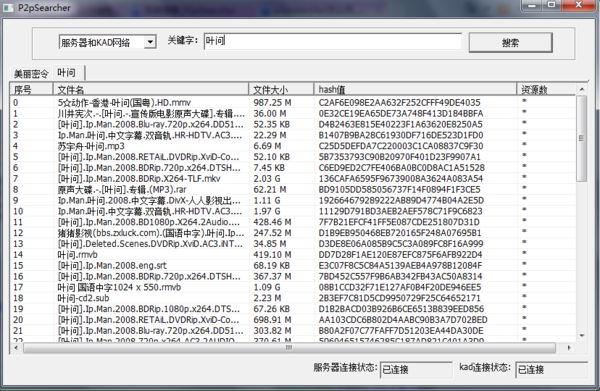Click the P2pSearcher title bar app icon

[8, 8]
